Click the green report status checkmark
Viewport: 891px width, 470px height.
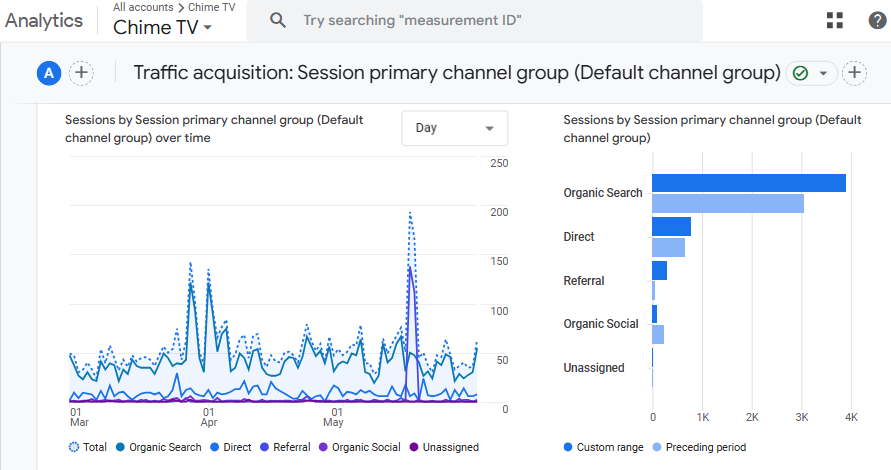(x=800, y=73)
